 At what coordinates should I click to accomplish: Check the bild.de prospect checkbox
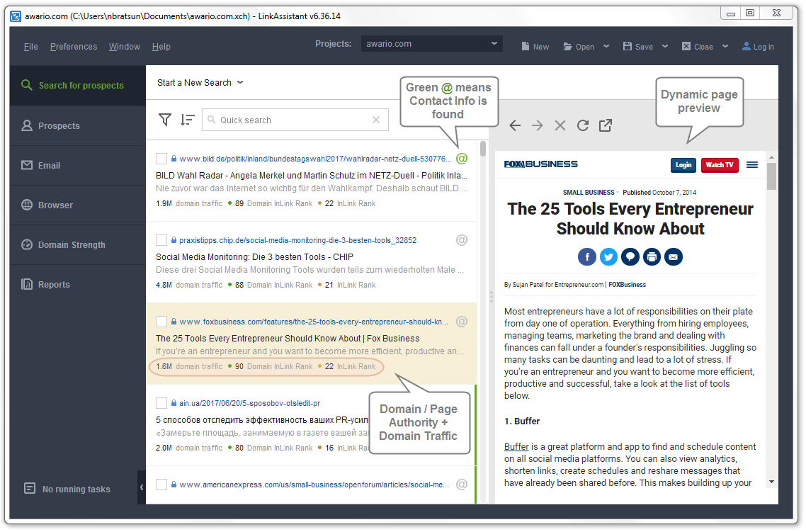(x=161, y=159)
